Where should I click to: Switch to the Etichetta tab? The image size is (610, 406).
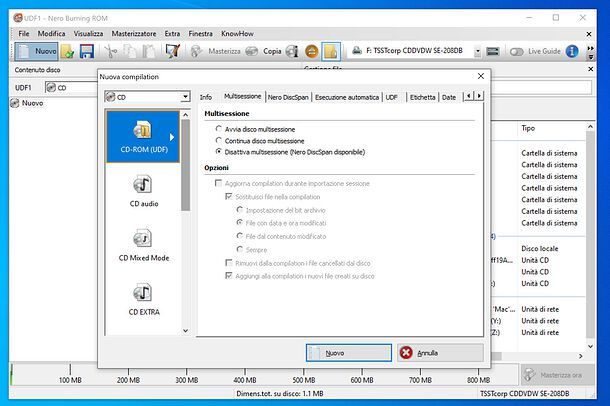pyautogui.click(x=422, y=97)
